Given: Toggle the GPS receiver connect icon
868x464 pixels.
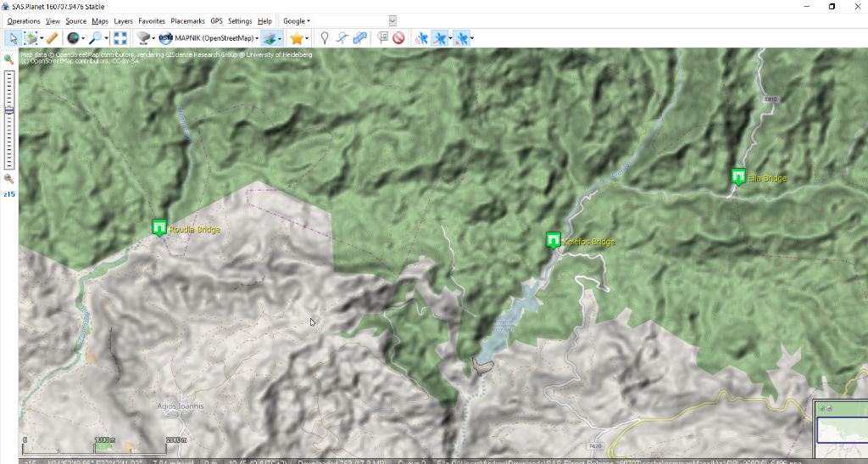Looking at the screenshot, I should click(422, 38).
